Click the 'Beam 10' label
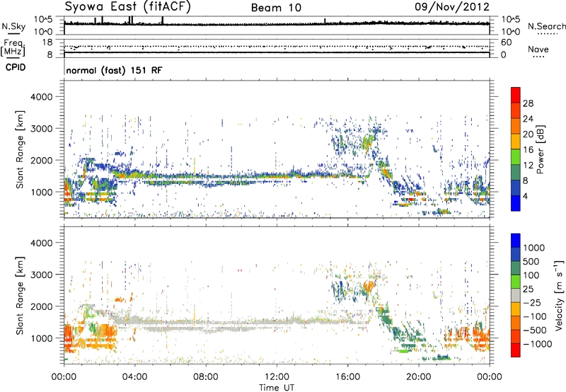 pos(276,8)
